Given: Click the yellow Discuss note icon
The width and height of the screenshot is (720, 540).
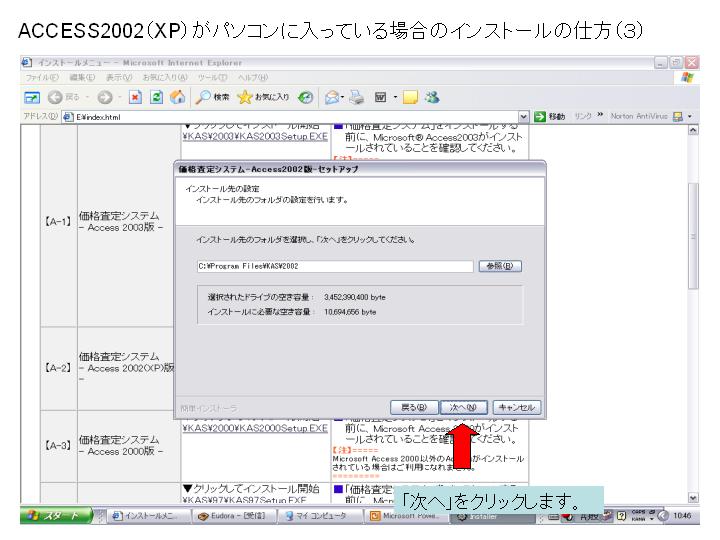Looking at the screenshot, I should pos(410,97).
